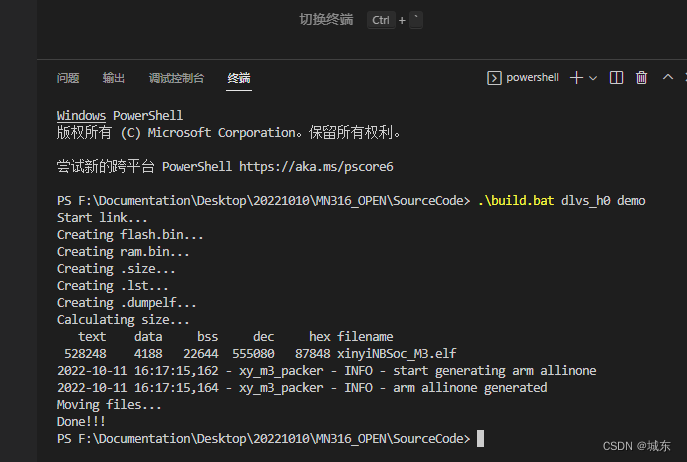Click the 'Creating .dumpelf...' line
The width and height of the screenshot is (687, 462).
(127, 303)
